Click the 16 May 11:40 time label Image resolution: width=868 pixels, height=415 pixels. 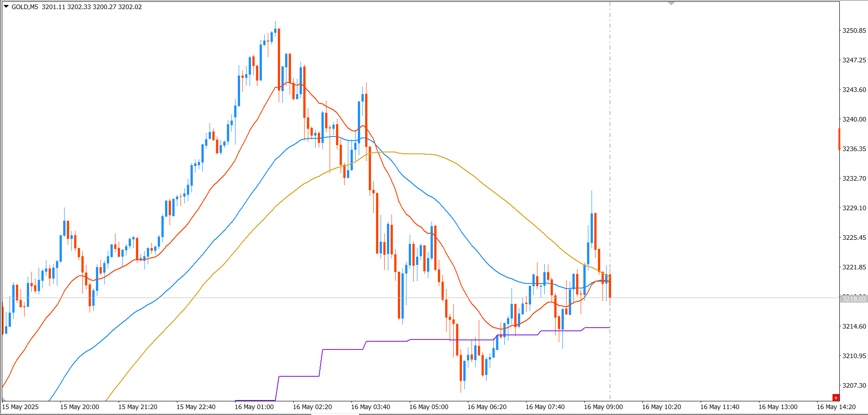[720, 407]
